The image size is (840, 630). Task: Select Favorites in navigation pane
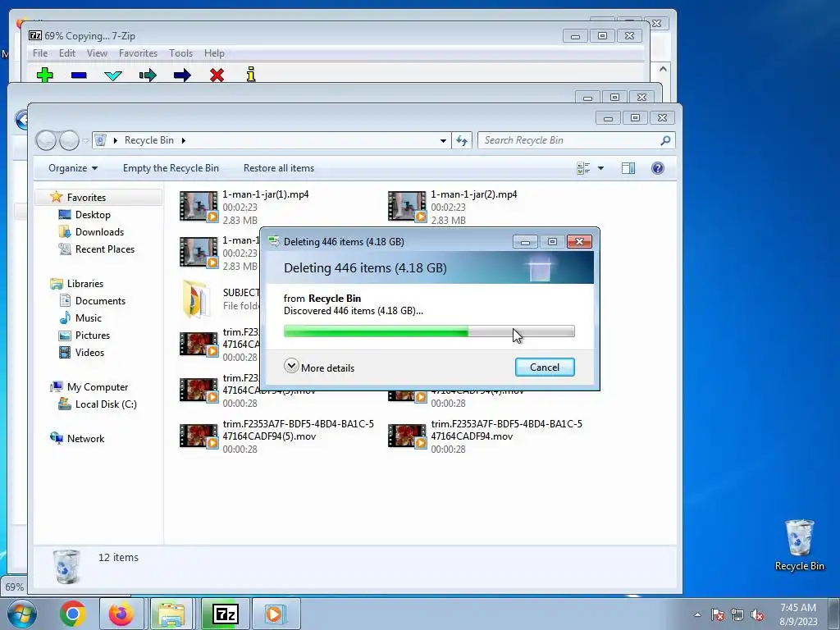click(x=86, y=198)
